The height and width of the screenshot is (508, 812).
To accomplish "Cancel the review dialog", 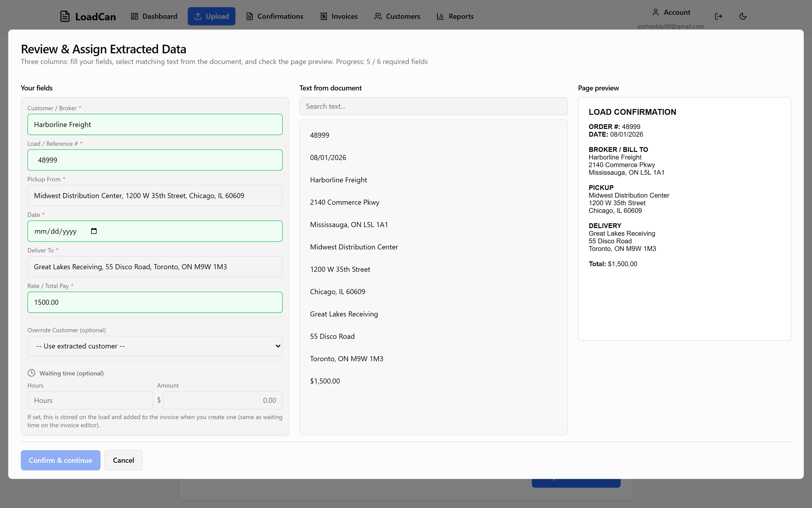I will point(124,460).
